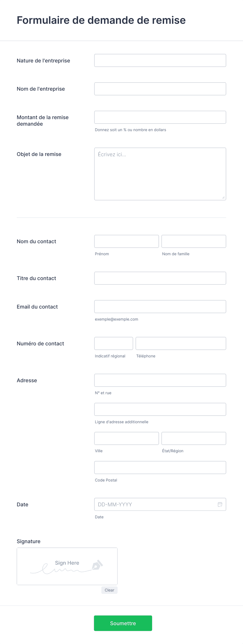Click the Nom de l'entreprise input
Viewport: 243px width, 644px height.
pos(160,89)
